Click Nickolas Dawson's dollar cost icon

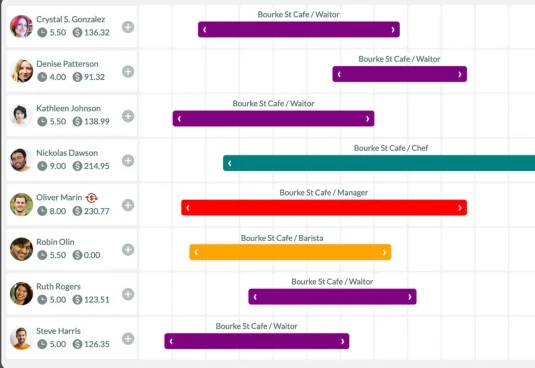(77, 166)
